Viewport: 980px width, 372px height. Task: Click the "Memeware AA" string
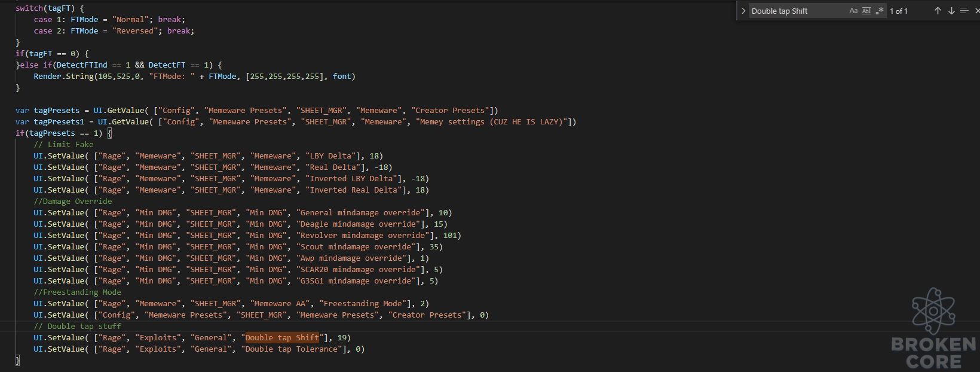coord(280,304)
